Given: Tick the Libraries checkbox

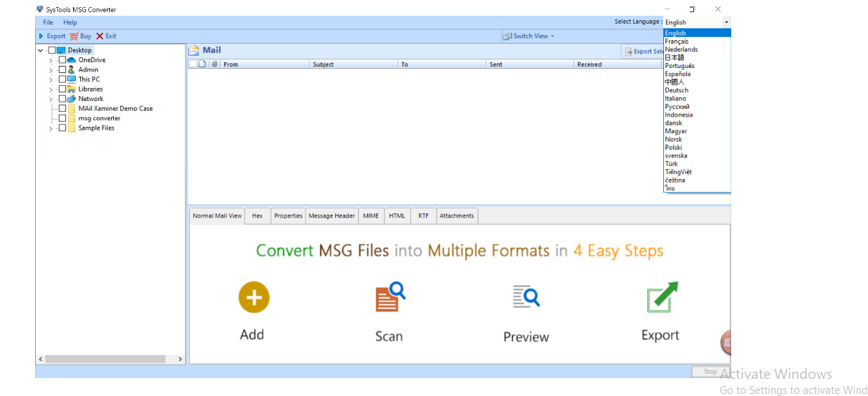Looking at the screenshot, I should 62,89.
